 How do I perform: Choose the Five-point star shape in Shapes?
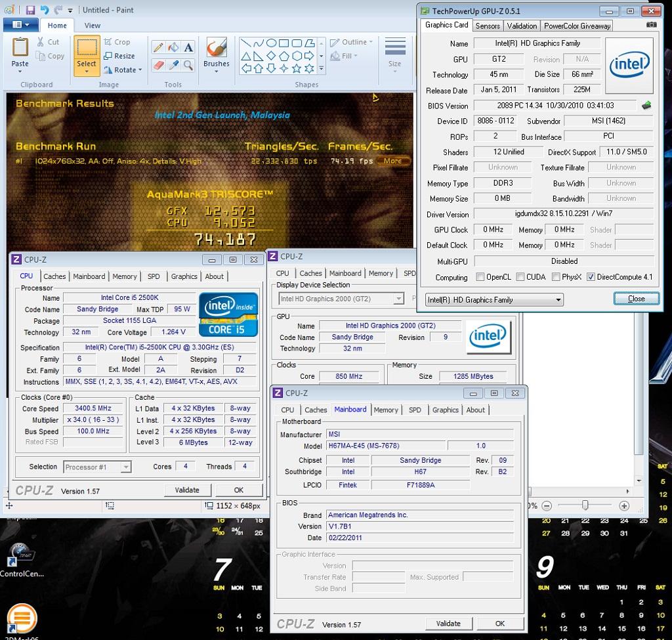[x=297, y=68]
